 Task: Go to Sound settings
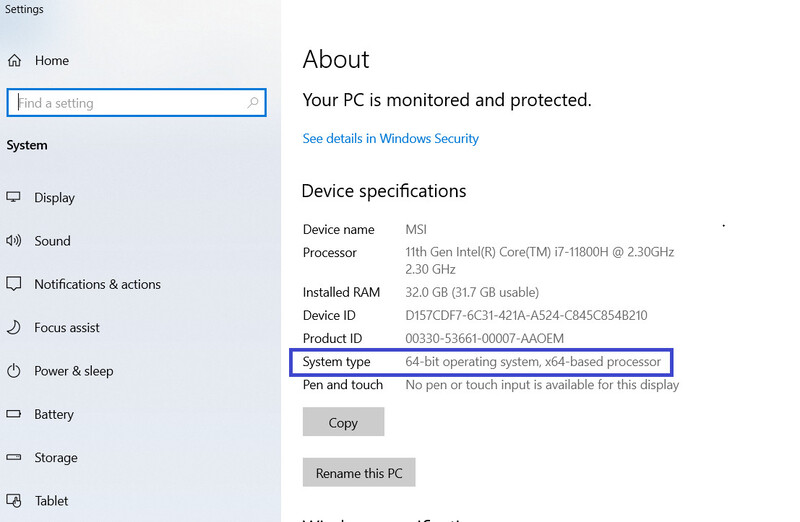point(53,241)
